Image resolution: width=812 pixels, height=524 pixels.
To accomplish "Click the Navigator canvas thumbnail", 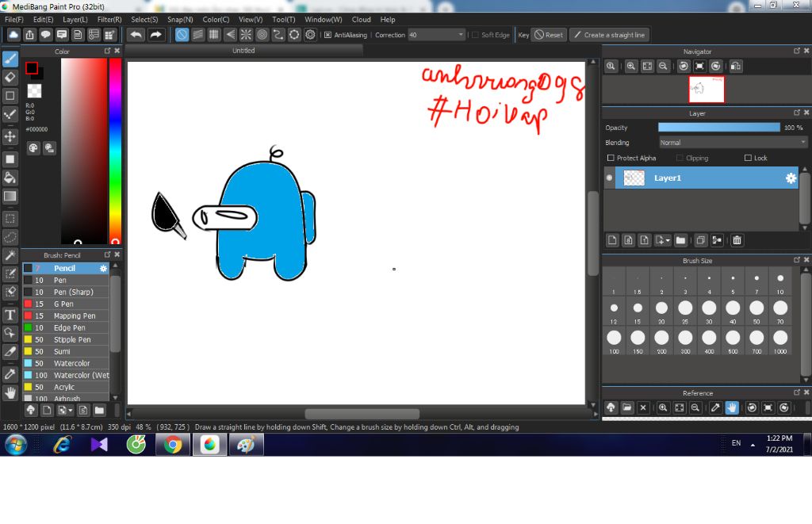I will 707,89.
